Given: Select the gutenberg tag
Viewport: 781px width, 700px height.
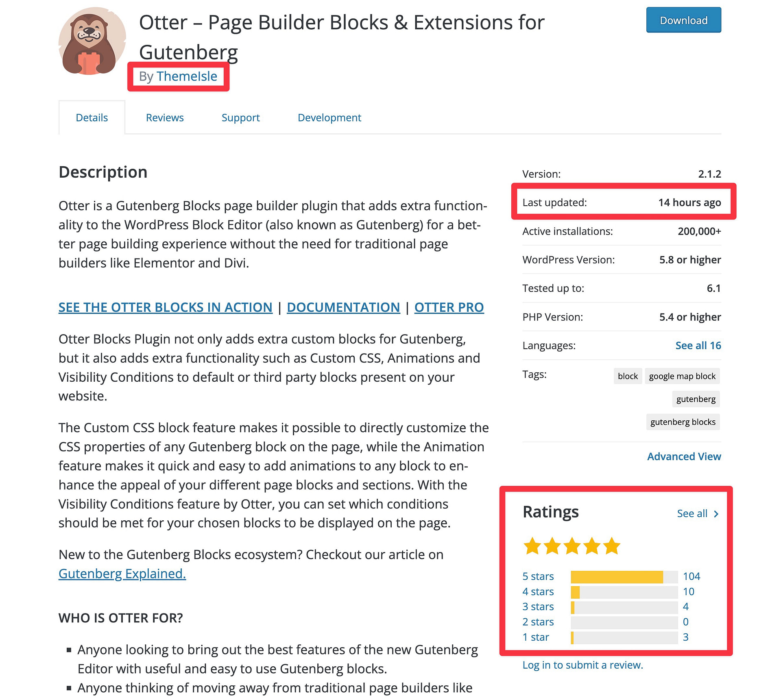Looking at the screenshot, I should click(x=695, y=399).
